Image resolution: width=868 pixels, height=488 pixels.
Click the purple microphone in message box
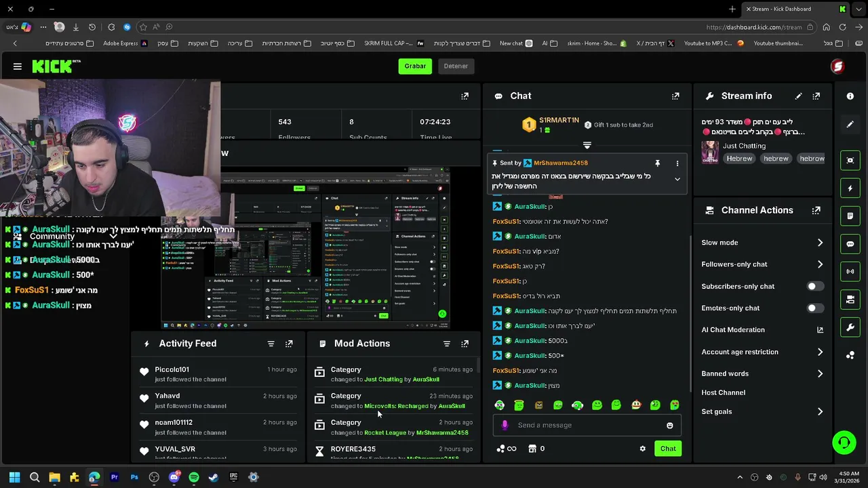click(505, 425)
